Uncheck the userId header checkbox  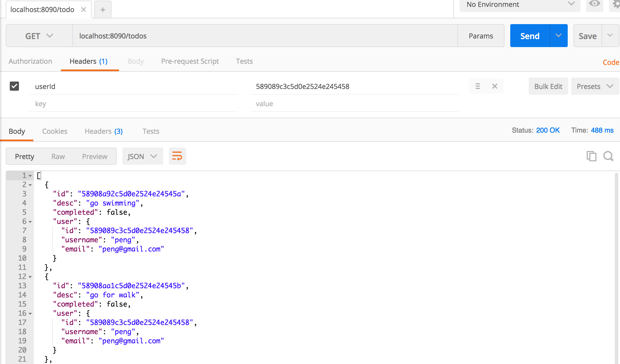click(14, 86)
